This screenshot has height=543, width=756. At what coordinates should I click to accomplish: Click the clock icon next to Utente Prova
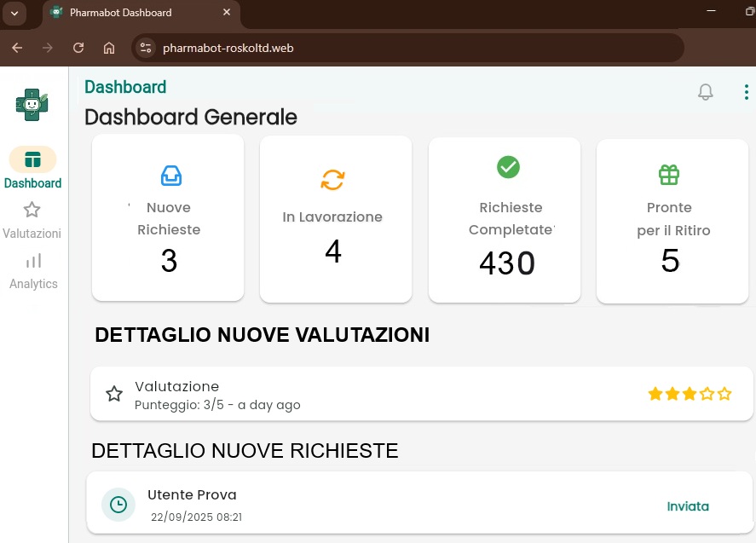118,504
